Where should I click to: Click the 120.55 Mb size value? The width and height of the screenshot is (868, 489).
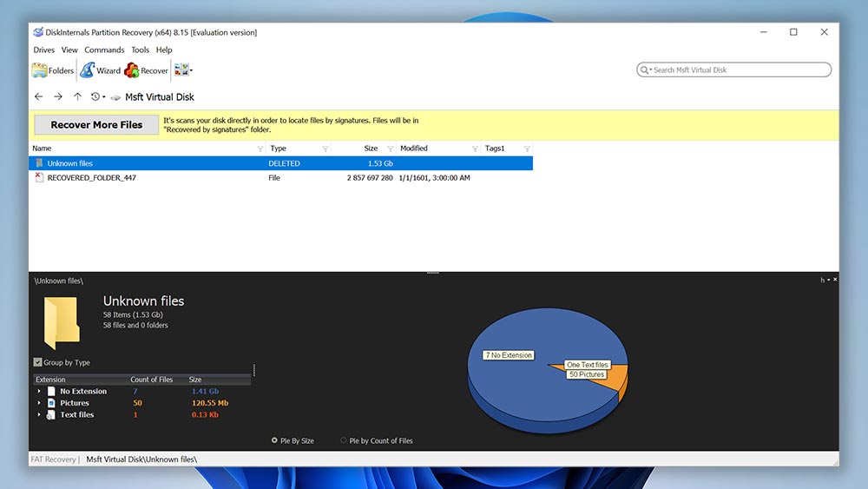click(210, 403)
